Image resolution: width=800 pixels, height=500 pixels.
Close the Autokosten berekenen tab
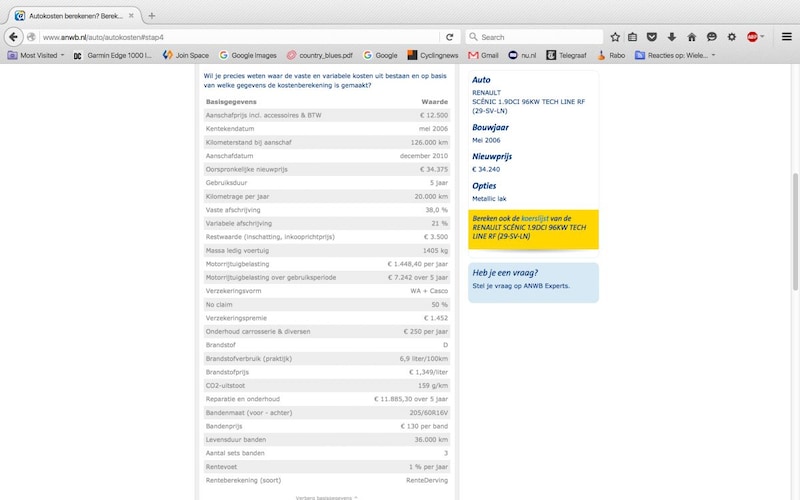click(131, 16)
